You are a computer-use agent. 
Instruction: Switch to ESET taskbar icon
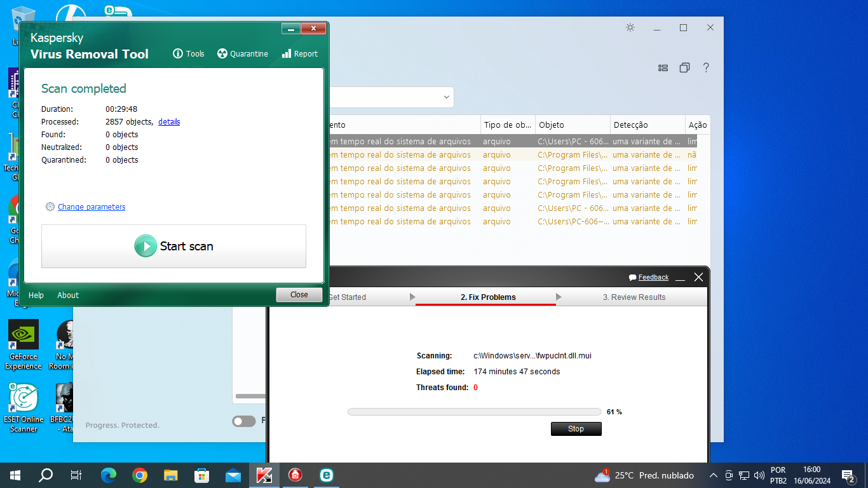(327, 475)
